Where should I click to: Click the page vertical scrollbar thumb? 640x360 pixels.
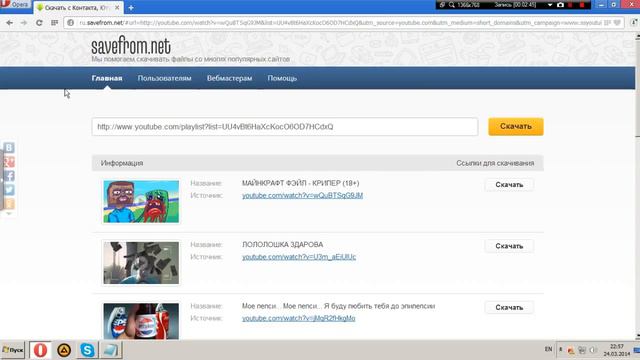click(x=638, y=88)
